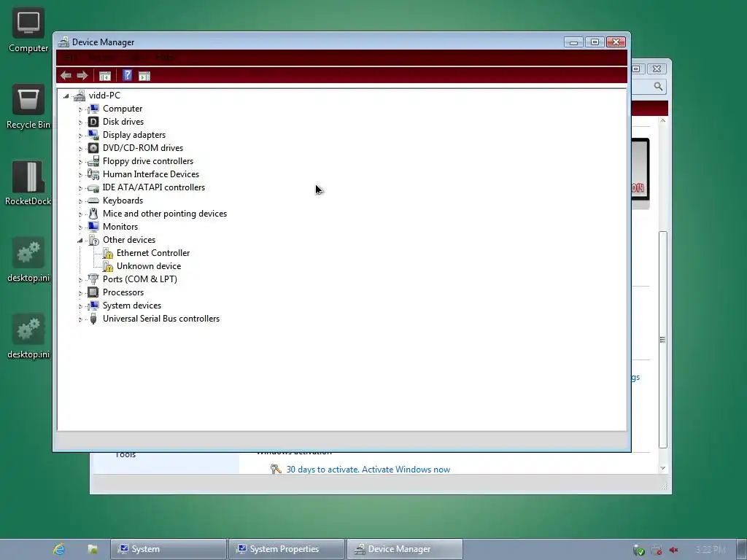Click the System window's search magnifier icon
Viewport: 747px width, 560px height.
(658, 87)
